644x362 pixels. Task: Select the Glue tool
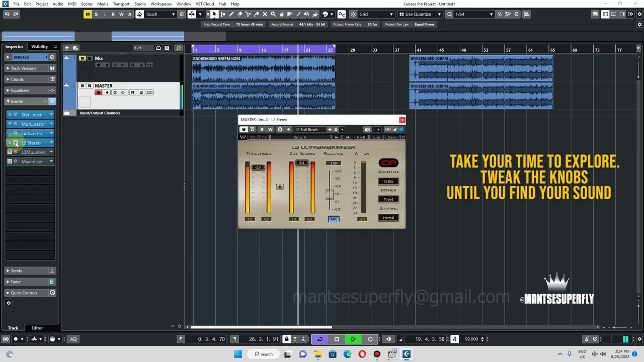pos(257,14)
